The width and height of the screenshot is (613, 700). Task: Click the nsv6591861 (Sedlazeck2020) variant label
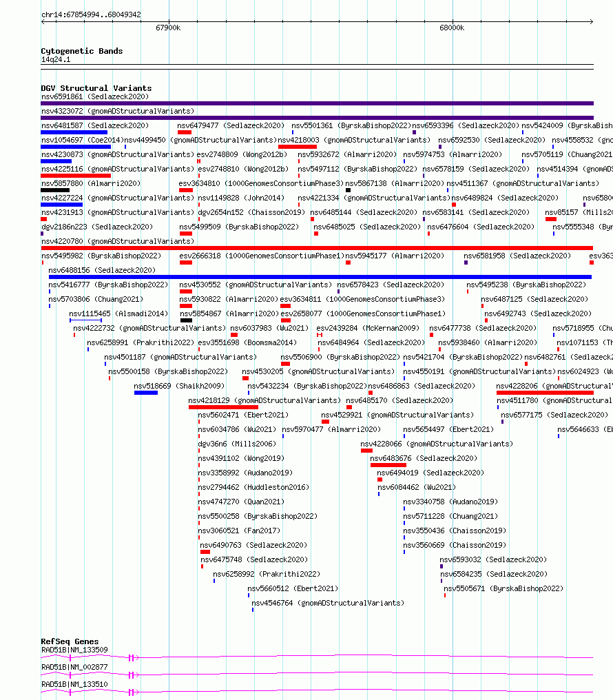95,96
